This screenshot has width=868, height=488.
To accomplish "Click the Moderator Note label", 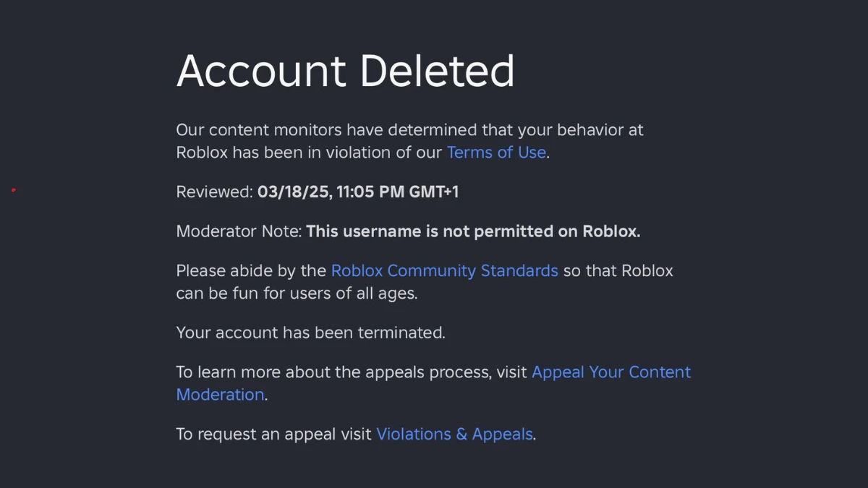I will (x=239, y=232).
